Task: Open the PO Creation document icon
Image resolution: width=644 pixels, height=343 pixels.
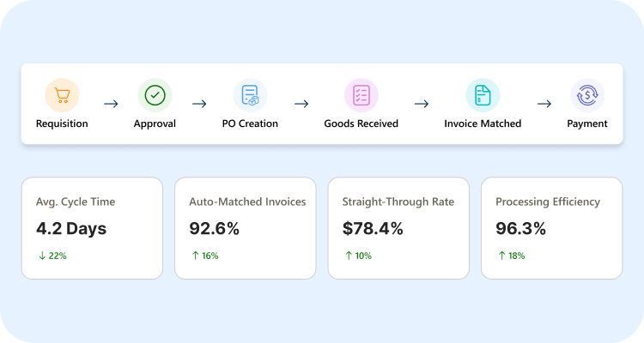Action: pyautogui.click(x=250, y=95)
